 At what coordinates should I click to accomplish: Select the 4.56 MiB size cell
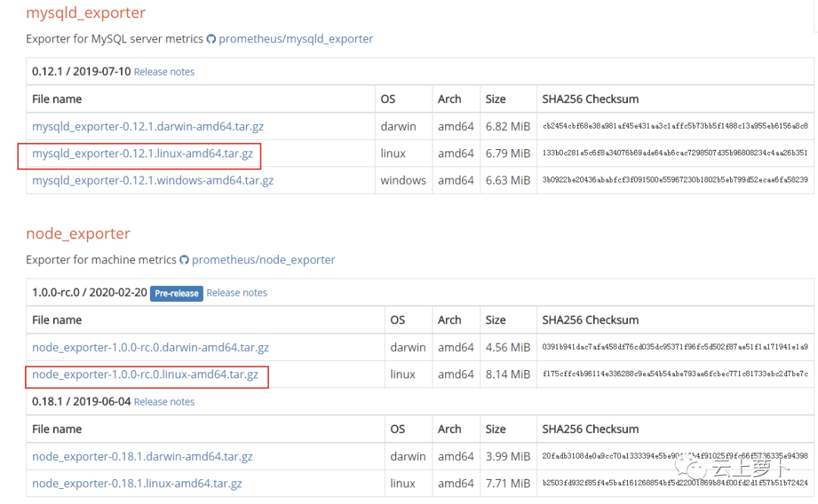pos(507,347)
